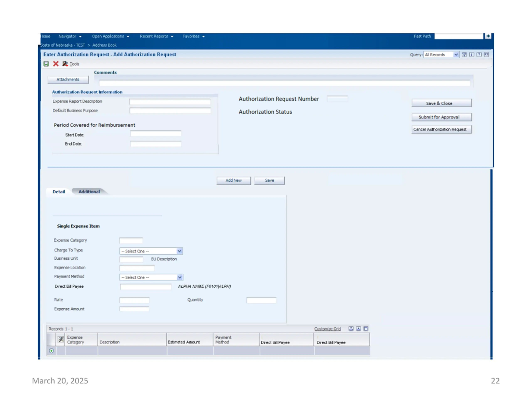This screenshot has height=399, width=532.
Task: Click the Customize Grid link
Action: [x=327, y=329]
